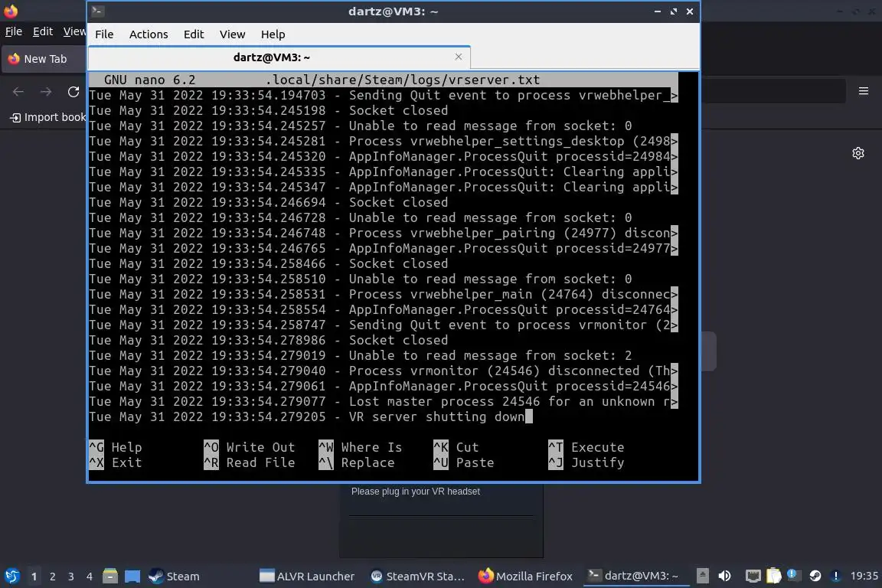Screen dimensions: 882x588
Task: Close the dartz@VM3 terminal tab
Action: coord(459,57)
